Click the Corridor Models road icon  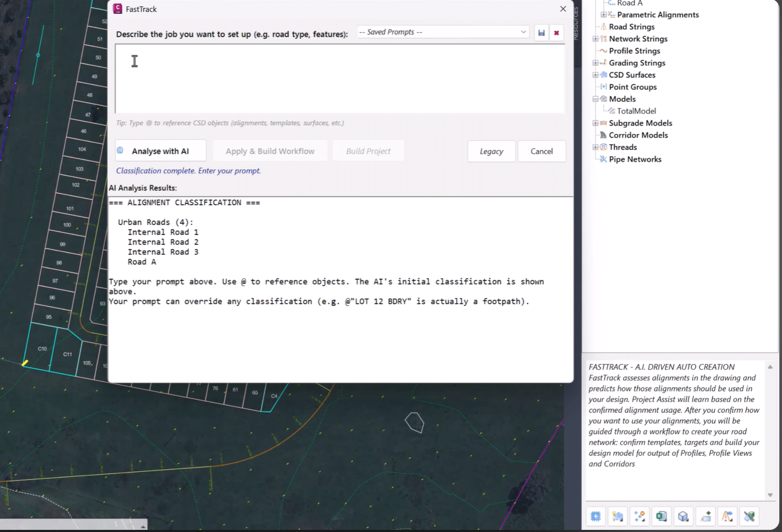603,135
